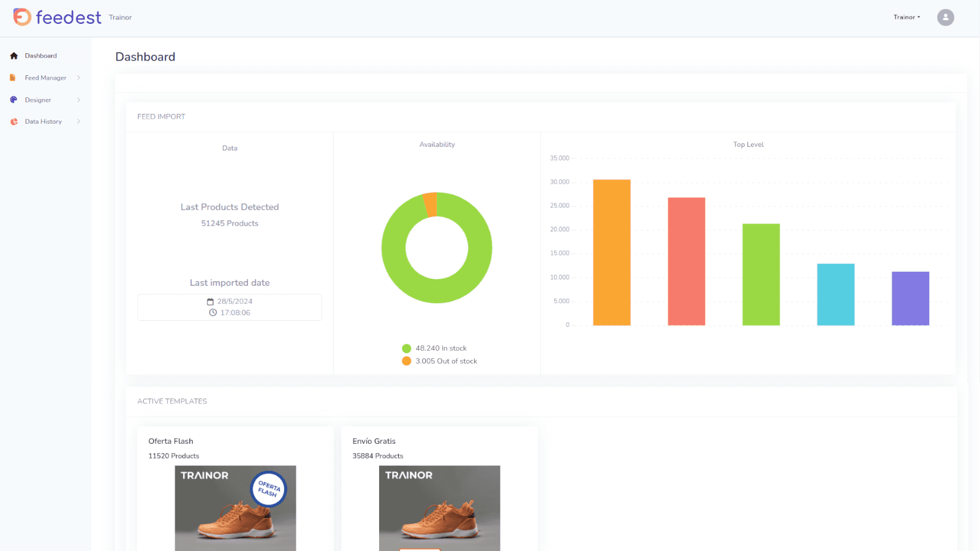Open the Envío Gratis template title
The image size is (980, 551).
tap(374, 441)
